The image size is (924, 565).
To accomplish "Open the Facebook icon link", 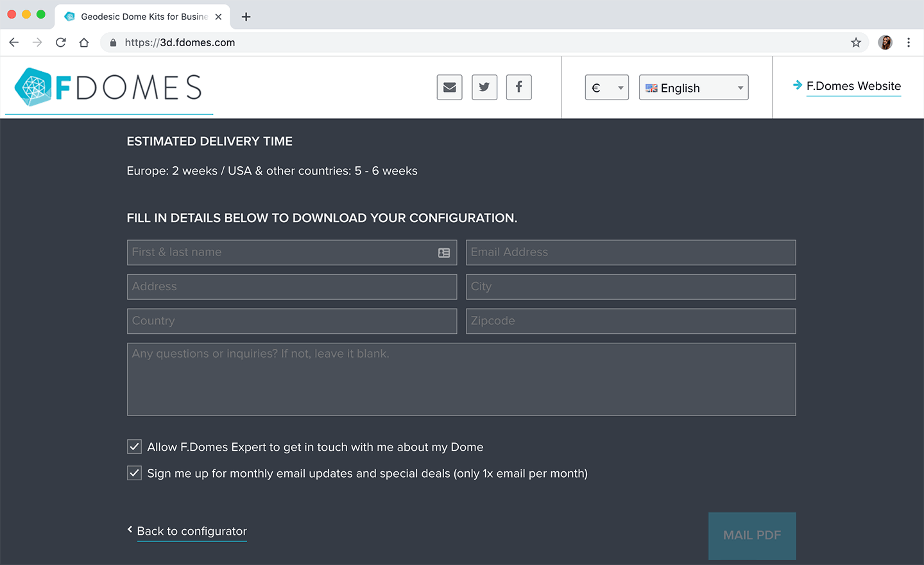I will (x=518, y=87).
